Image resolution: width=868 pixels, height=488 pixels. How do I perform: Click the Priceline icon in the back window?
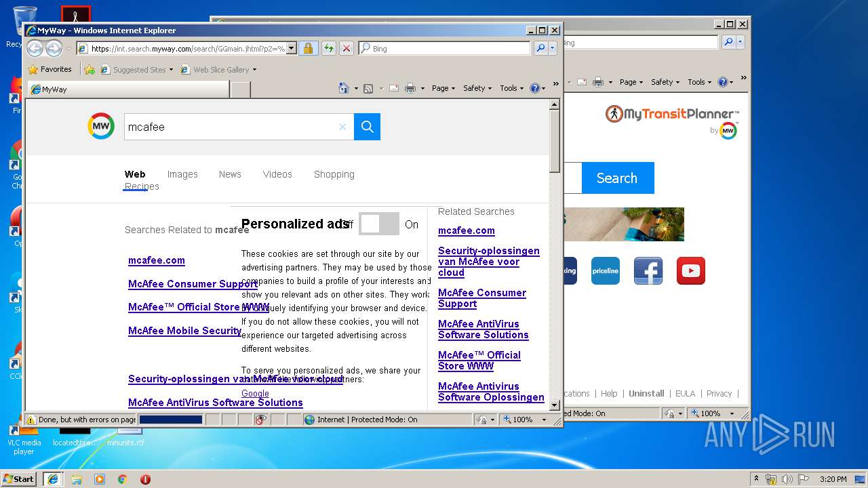[x=606, y=270]
